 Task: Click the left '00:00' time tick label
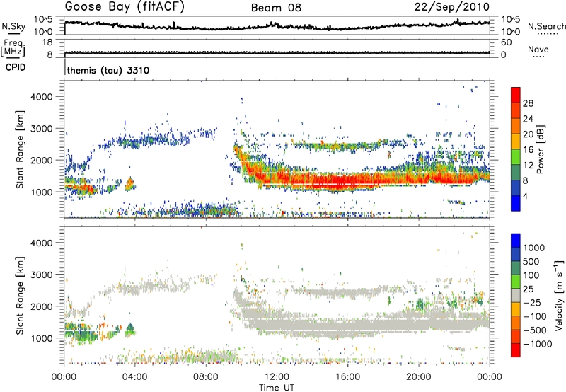pyautogui.click(x=64, y=377)
